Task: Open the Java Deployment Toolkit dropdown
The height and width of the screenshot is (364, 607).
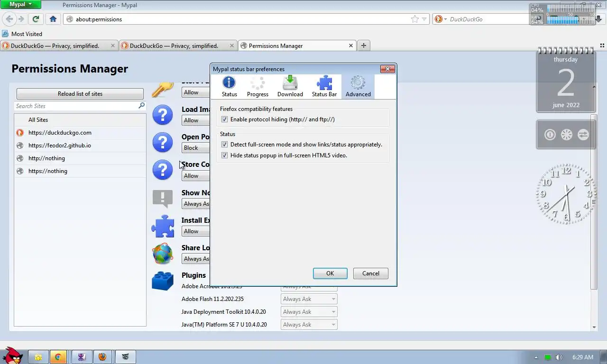Action: point(309,312)
